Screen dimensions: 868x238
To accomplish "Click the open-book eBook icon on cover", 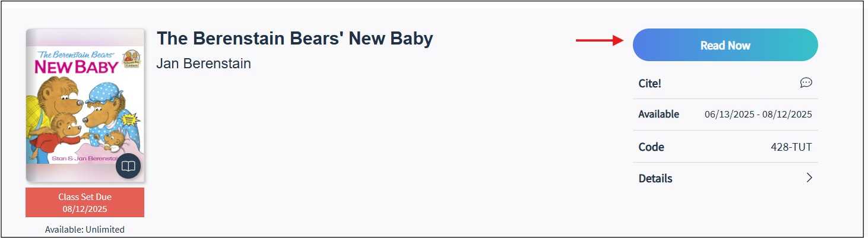I will coord(128,166).
